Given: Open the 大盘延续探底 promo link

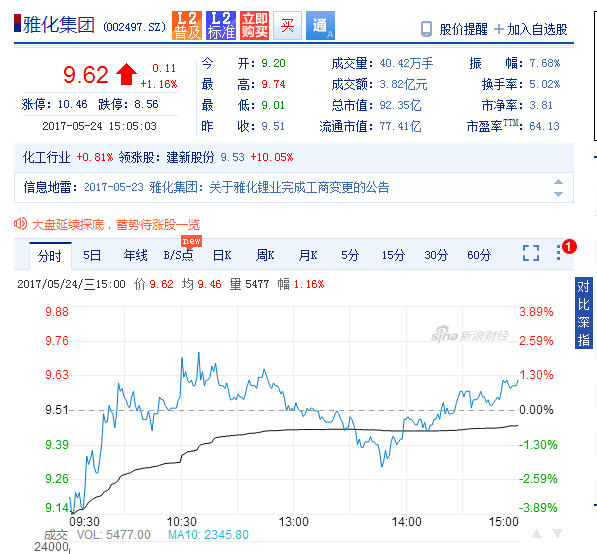Looking at the screenshot, I should tap(116, 225).
